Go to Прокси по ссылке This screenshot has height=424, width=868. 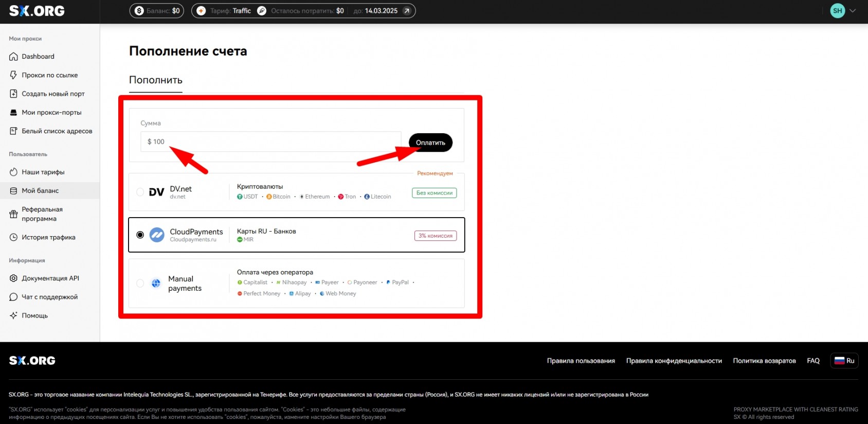tap(50, 75)
